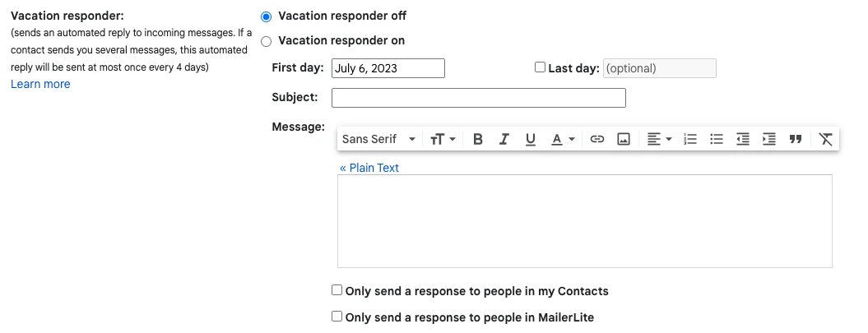
Task: Remove formatting from message text
Action: click(x=826, y=140)
